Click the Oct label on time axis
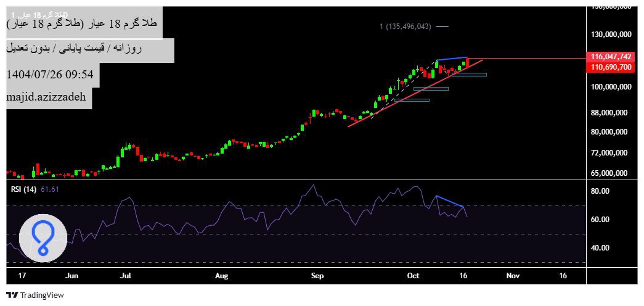Image resolution: width=644 pixels, height=306 pixels. click(x=414, y=276)
